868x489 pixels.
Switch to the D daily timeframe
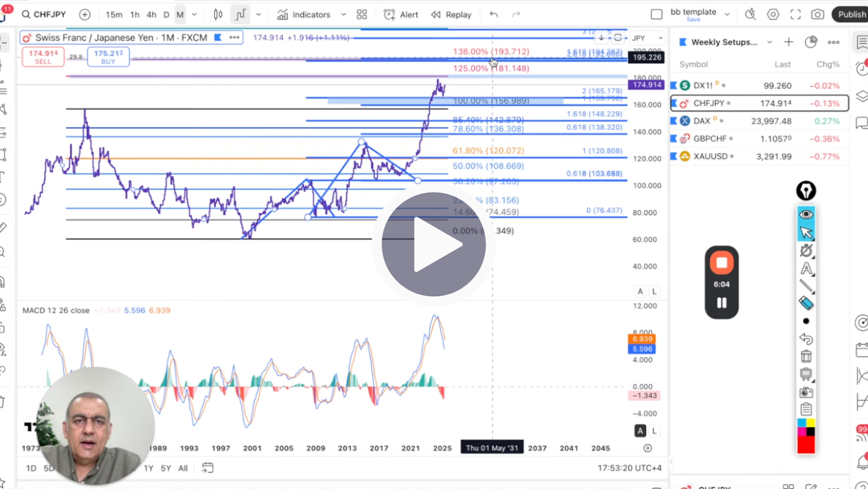click(x=167, y=15)
